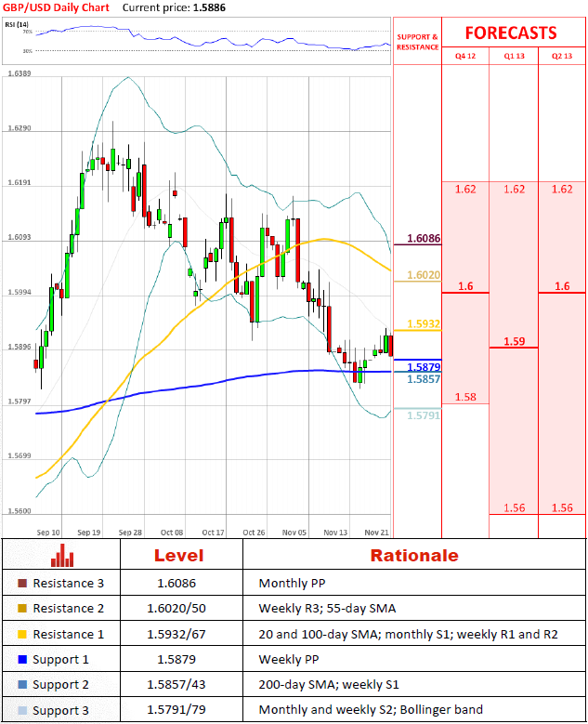
Task: Click the Support 2 color square
Action: 22,685
